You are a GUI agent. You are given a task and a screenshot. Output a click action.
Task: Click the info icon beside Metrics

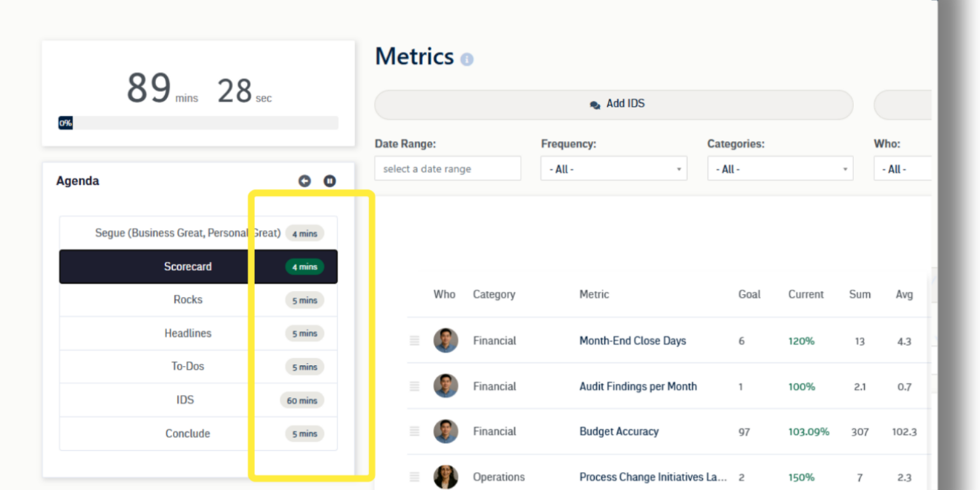pyautogui.click(x=467, y=59)
